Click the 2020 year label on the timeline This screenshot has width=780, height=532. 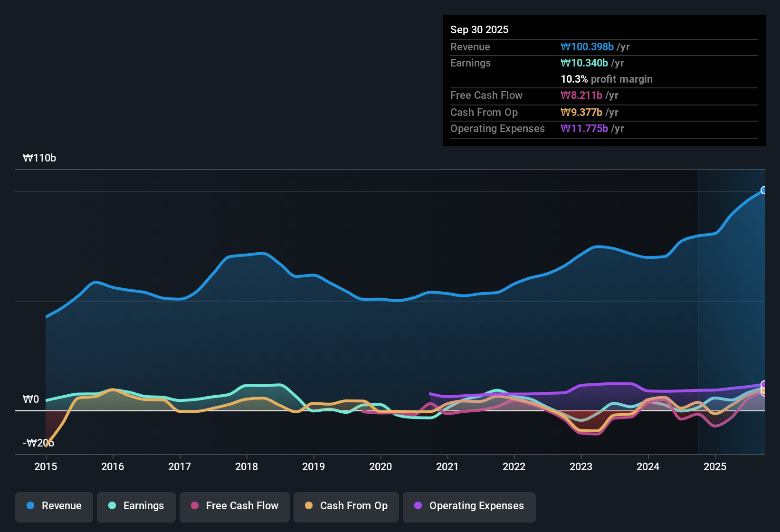tap(380, 467)
